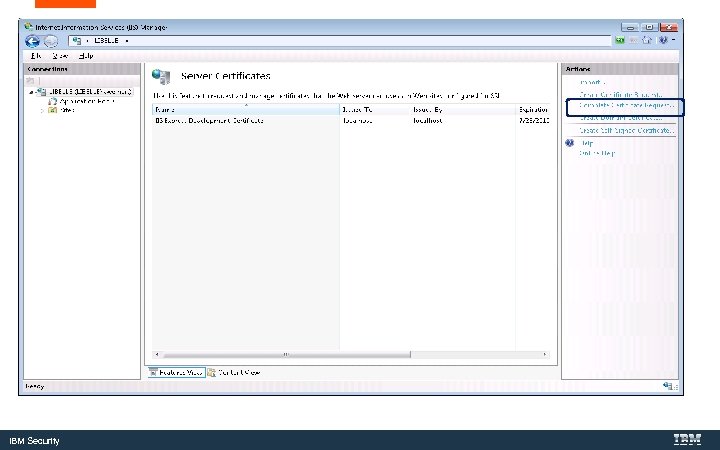Image resolution: width=720 pixels, height=450 pixels.
Task: Click the Features View tab icon
Action: click(153, 372)
